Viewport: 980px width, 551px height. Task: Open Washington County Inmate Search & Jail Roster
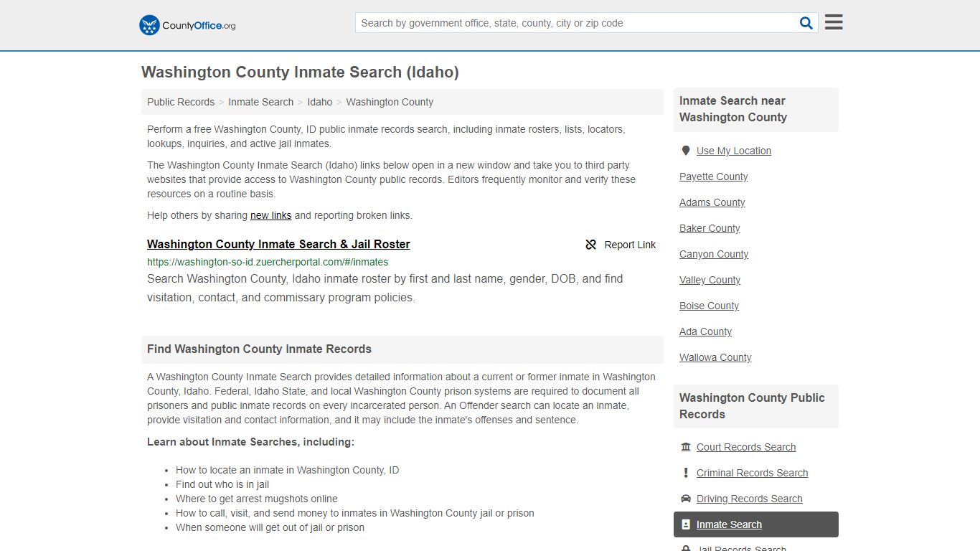(278, 244)
